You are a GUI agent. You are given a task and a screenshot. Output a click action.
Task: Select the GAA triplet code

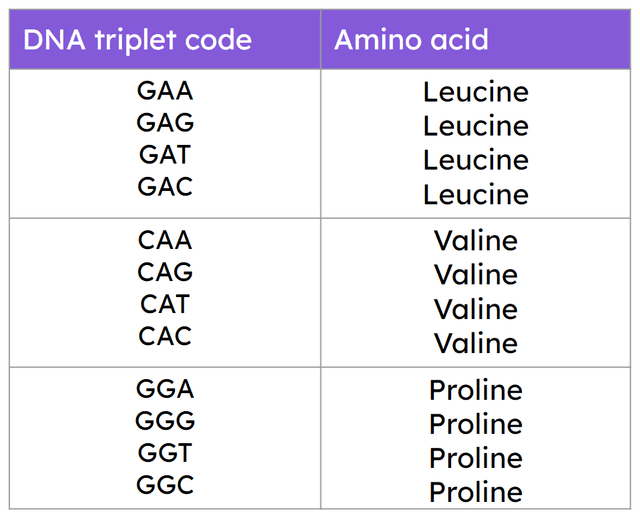point(165,91)
